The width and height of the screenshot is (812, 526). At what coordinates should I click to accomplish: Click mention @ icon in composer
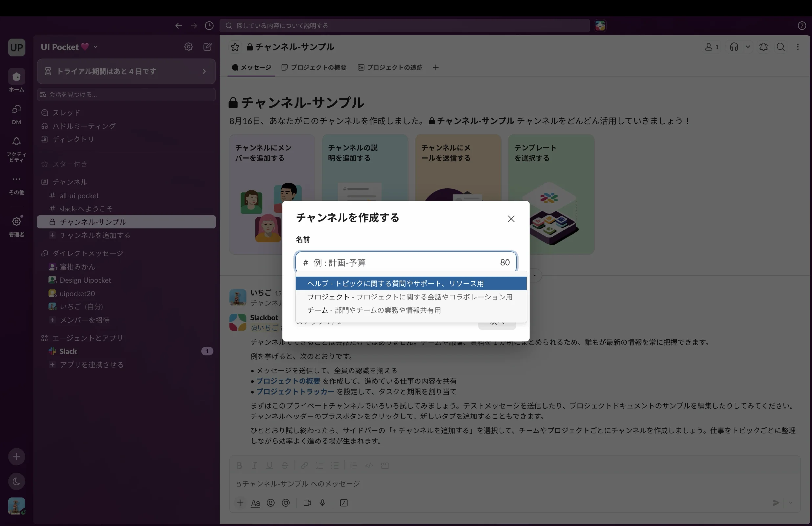[x=286, y=502]
